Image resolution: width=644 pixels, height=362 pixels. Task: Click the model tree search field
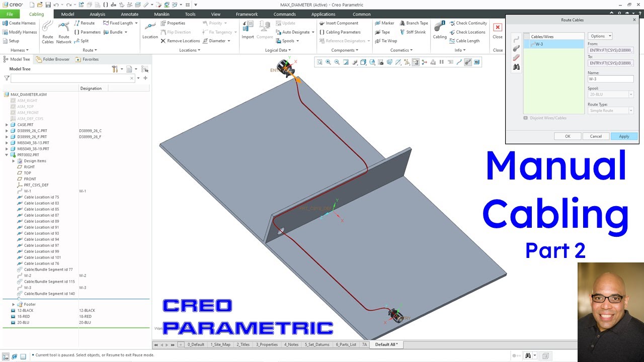click(x=72, y=78)
